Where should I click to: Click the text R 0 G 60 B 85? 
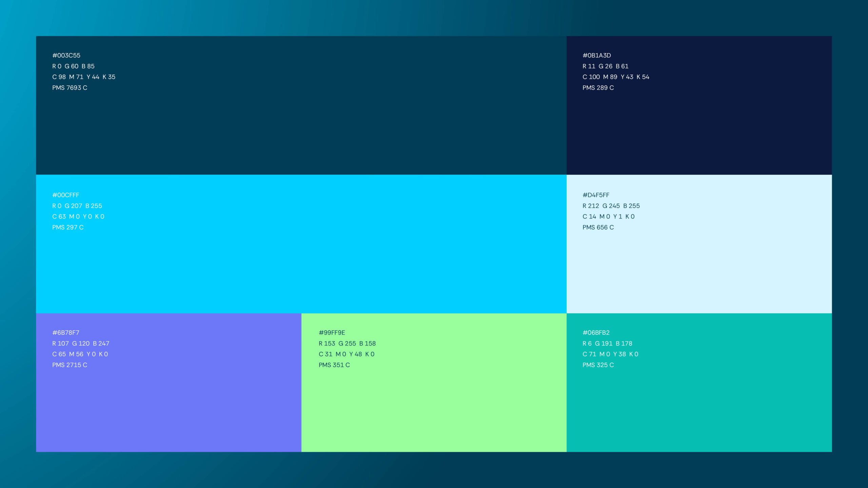click(x=73, y=66)
